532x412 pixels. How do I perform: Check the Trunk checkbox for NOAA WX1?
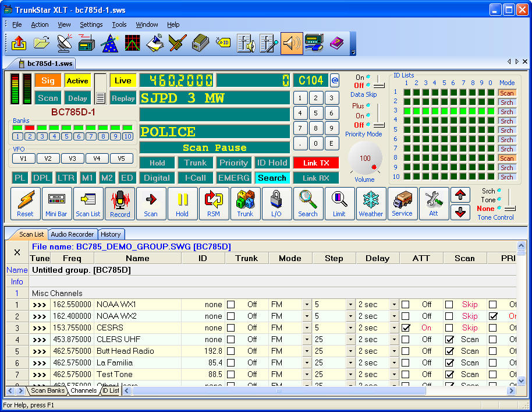pos(230,304)
